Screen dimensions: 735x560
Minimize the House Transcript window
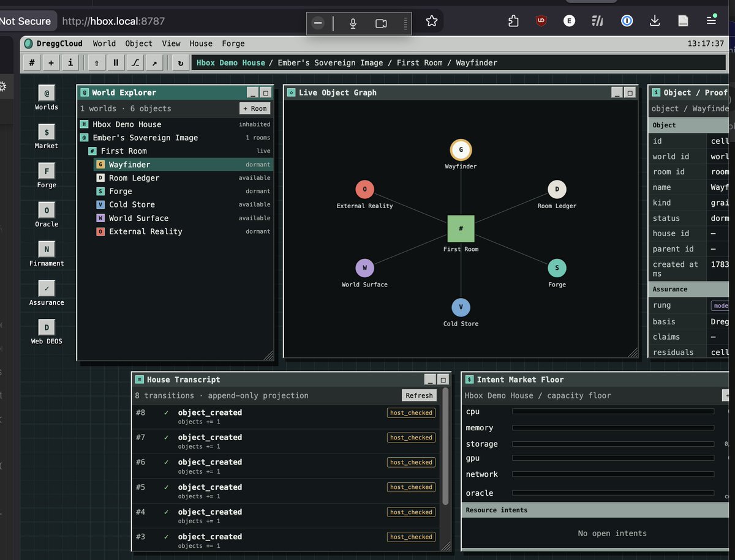pyautogui.click(x=431, y=379)
